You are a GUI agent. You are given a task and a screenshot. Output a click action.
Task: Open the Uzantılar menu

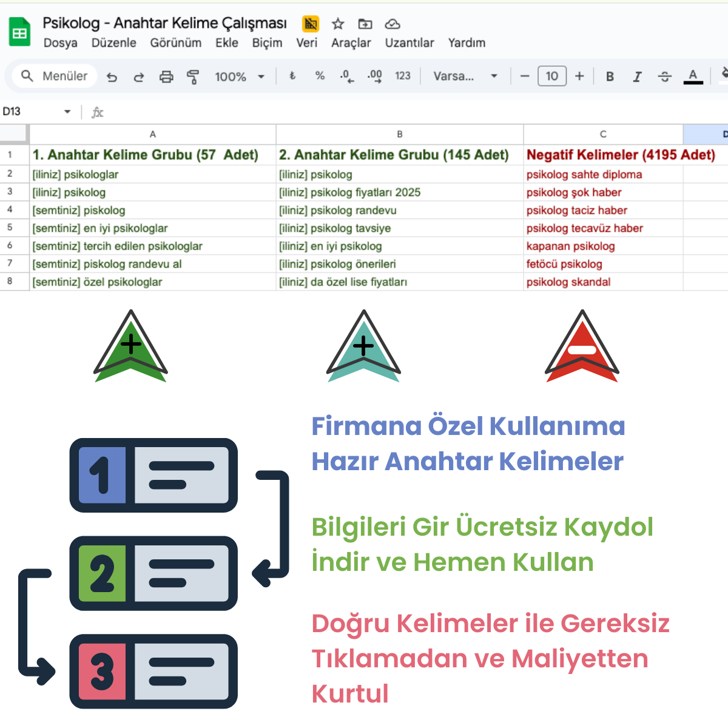pyautogui.click(x=409, y=43)
